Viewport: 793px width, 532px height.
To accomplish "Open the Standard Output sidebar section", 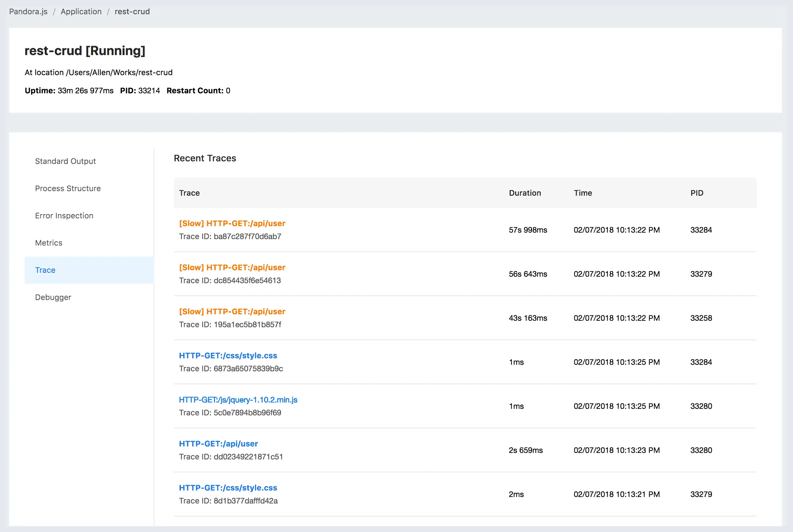I will pos(65,161).
